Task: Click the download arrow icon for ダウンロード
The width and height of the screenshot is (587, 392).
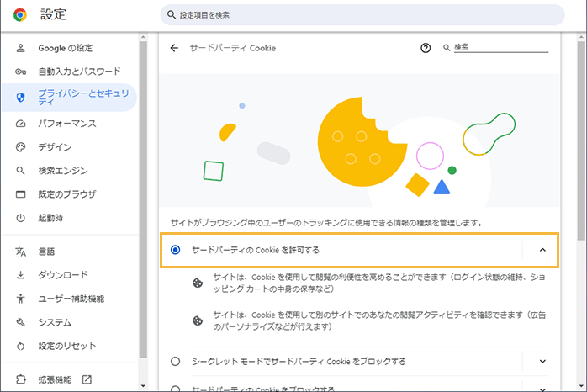Action: coord(20,275)
